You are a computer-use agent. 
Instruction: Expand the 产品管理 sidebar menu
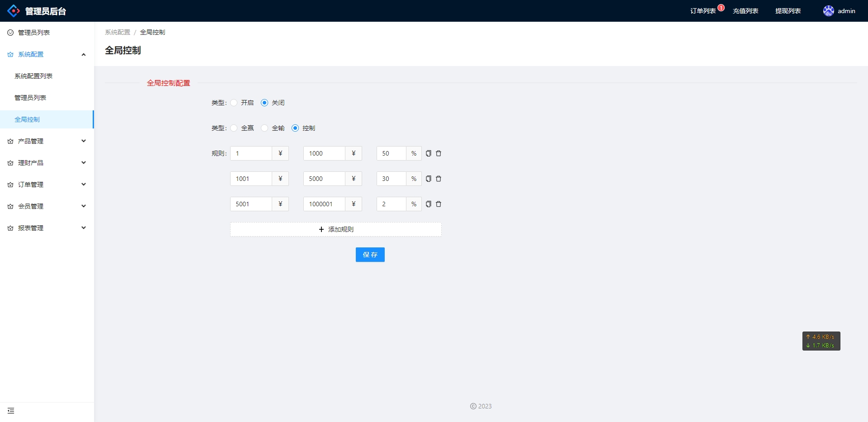(47, 141)
